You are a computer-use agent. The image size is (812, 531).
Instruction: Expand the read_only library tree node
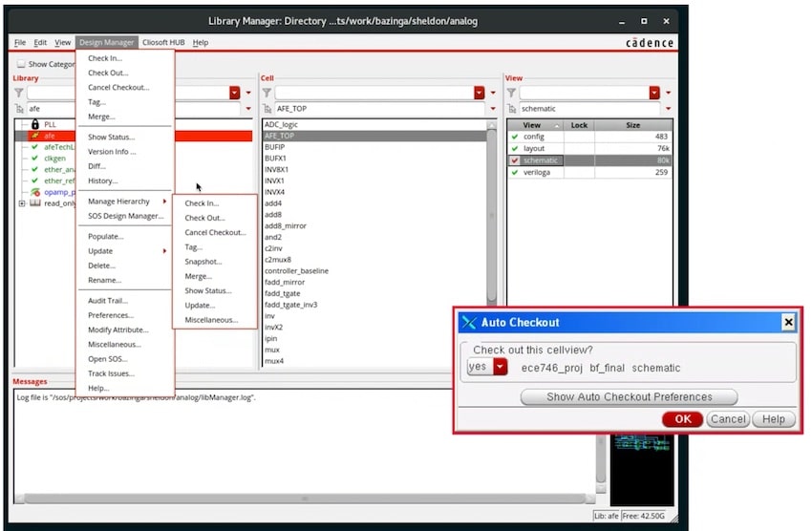pos(22,203)
